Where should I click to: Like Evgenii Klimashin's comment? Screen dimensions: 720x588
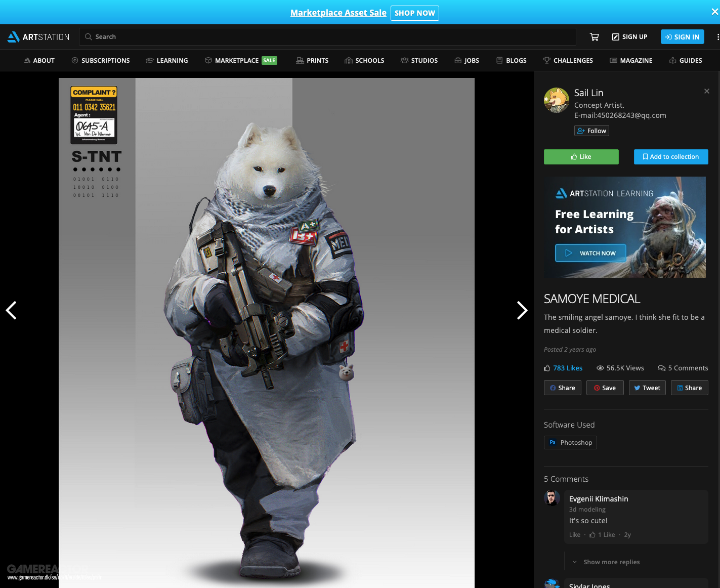(x=574, y=534)
